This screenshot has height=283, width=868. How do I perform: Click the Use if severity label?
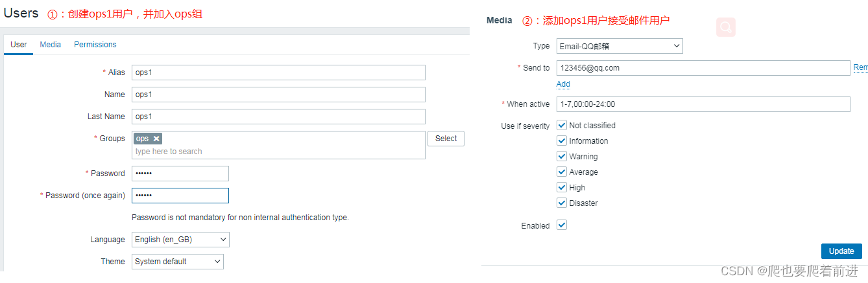tap(525, 126)
